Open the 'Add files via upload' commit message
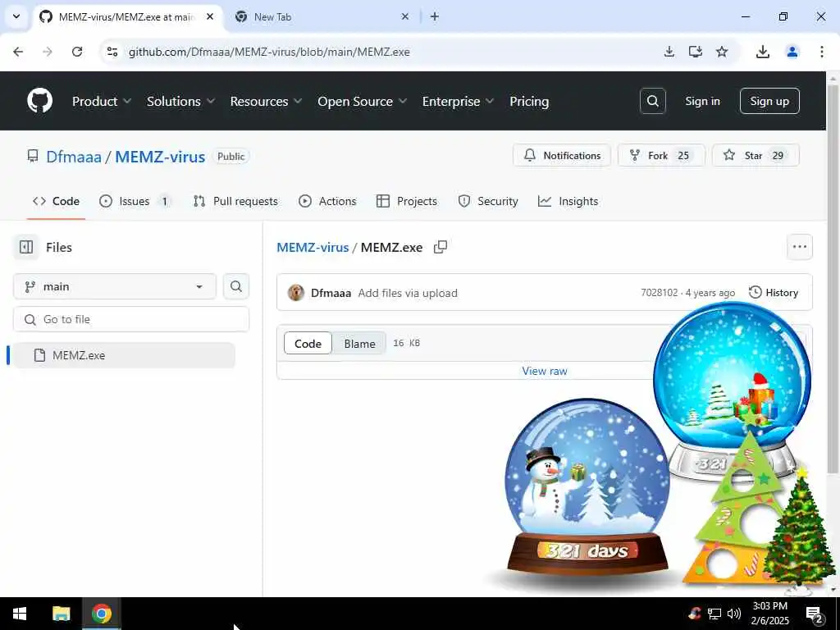 click(408, 293)
